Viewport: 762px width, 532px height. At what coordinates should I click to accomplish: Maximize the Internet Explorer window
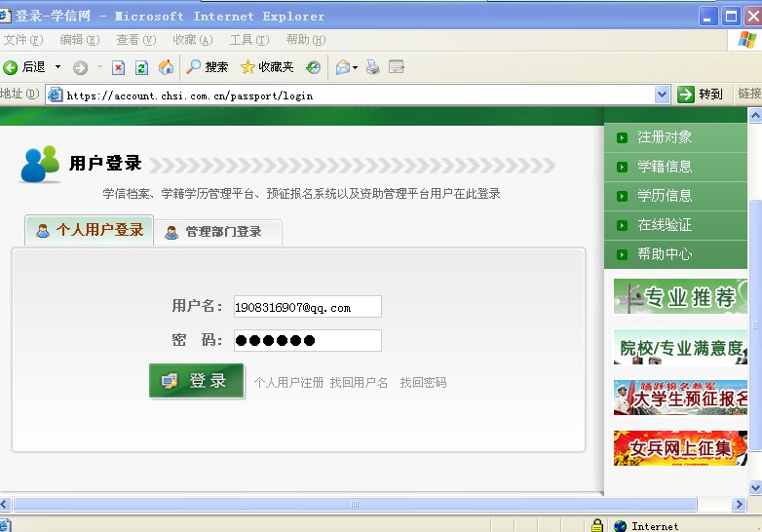tap(731, 17)
